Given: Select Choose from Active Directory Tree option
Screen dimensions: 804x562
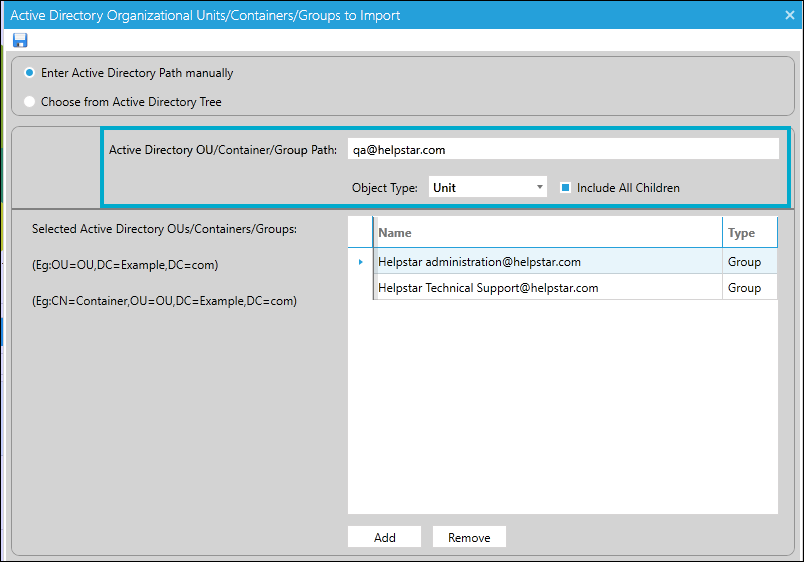Looking at the screenshot, I should (30, 102).
